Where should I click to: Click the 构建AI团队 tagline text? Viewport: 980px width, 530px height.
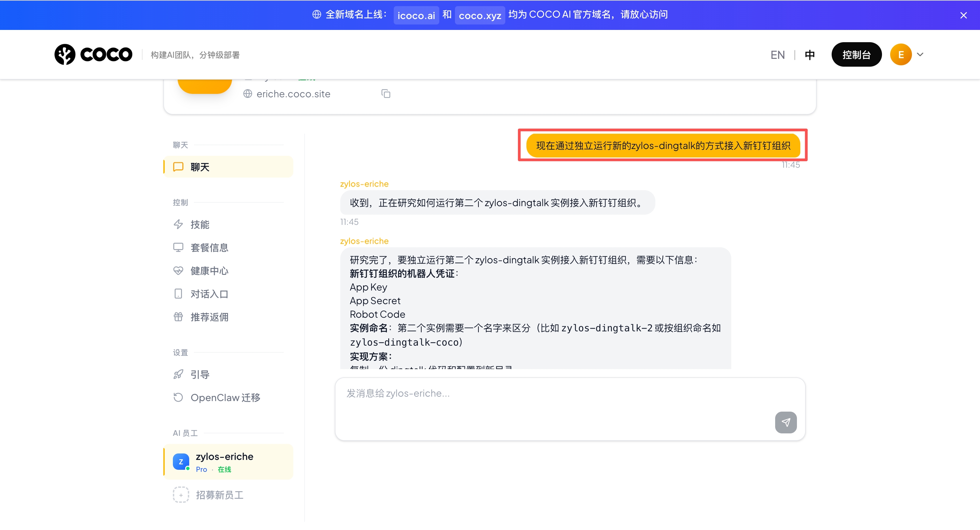(x=195, y=55)
